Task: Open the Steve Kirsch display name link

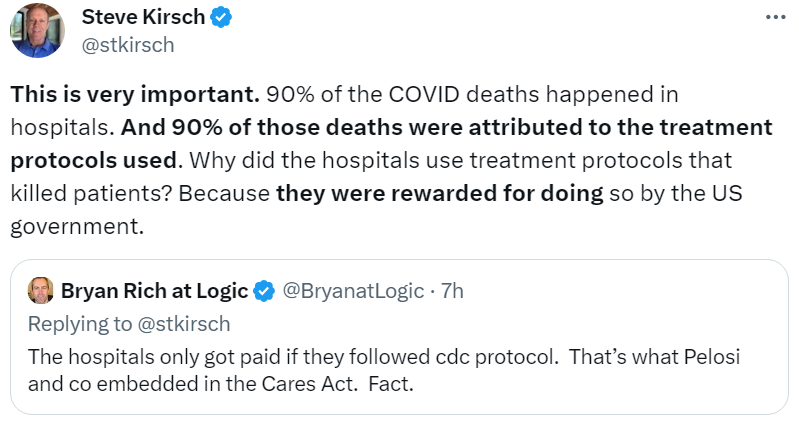Action: click(x=145, y=18)
